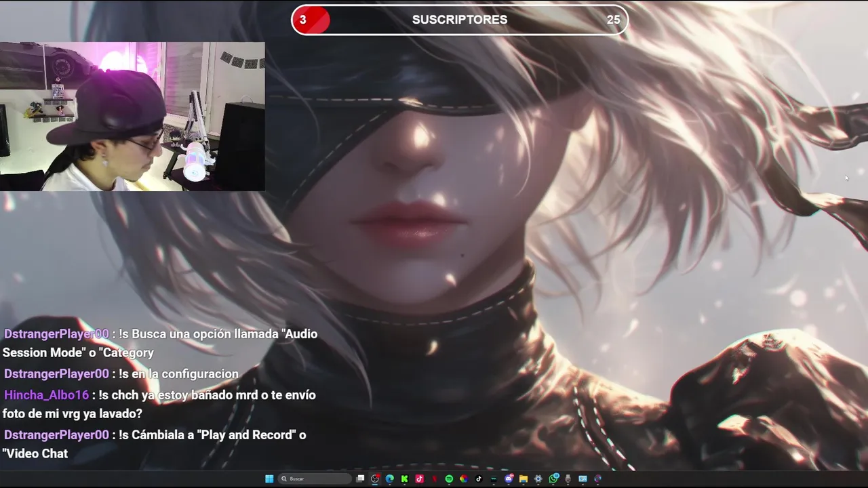The height and width of the screenshot is (488, 868).
Task: Open the black TikTok taskbar icon
Action: click(x=479, y=479)
